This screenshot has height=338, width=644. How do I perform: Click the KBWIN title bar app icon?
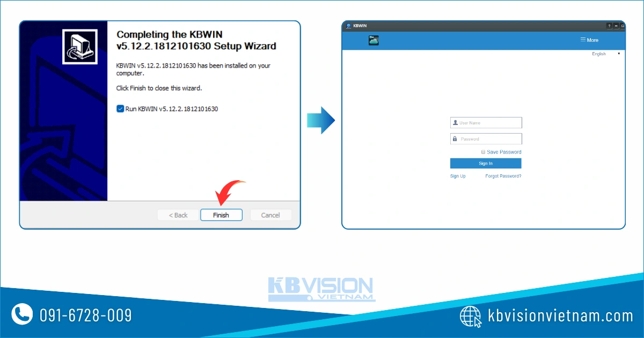pos(348,26)
